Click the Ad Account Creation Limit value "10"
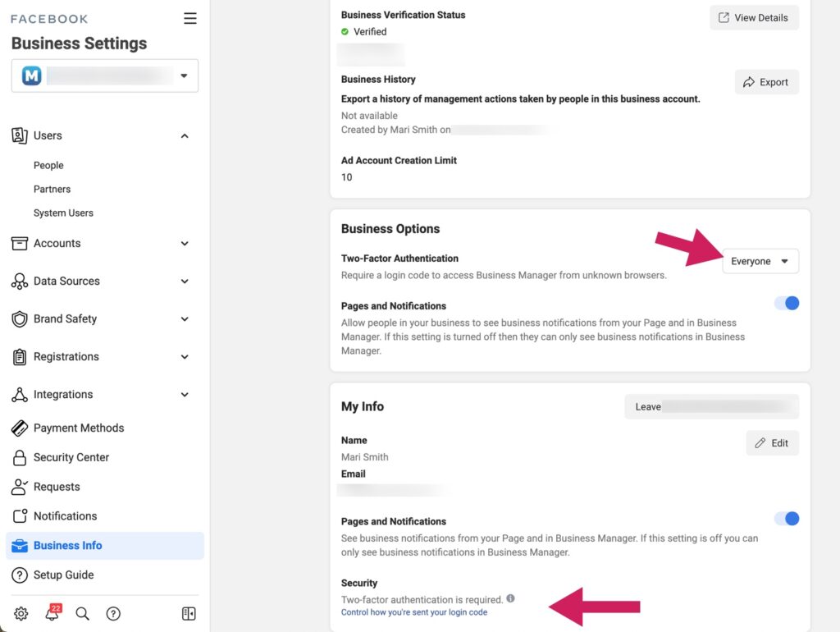Image resolution: width=840 pixels, height=632 pixels. pos(347,177)
